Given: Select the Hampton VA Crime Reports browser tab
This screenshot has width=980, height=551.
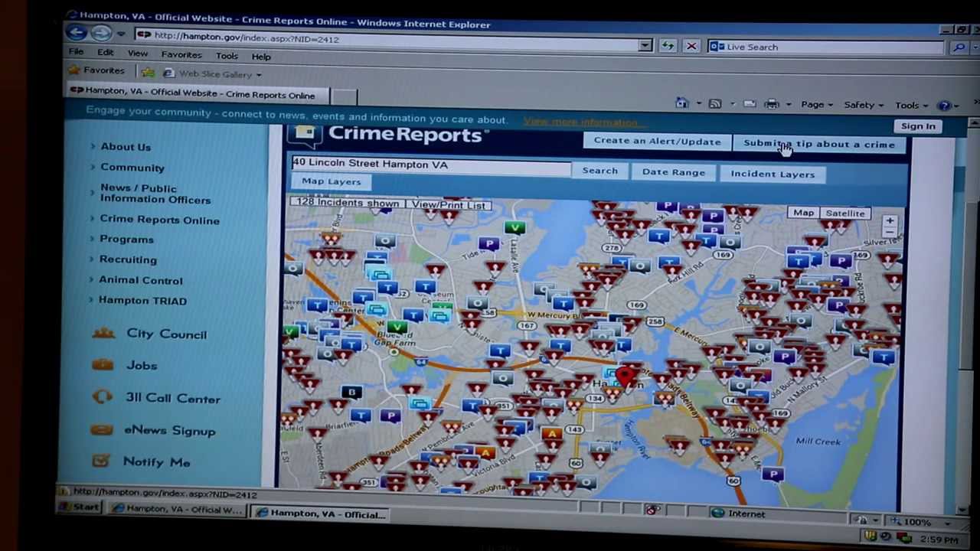Looking at the screenshot, I should click(x=198, y=93).
